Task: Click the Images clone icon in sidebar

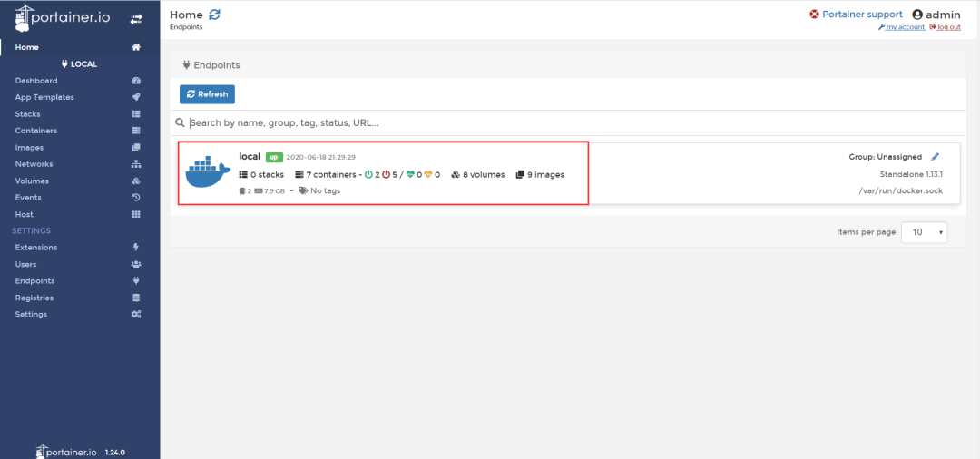Action: pyautogui.click(x=136, y=148)
